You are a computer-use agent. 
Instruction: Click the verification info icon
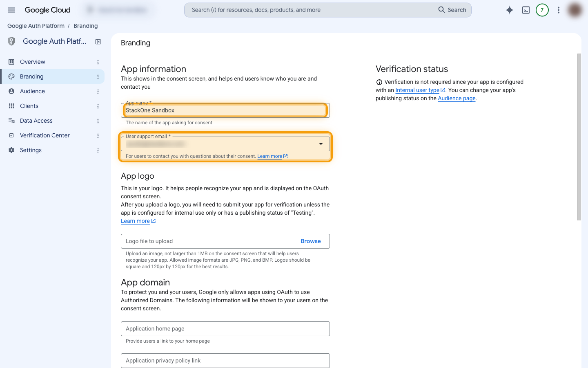[379, 82]
